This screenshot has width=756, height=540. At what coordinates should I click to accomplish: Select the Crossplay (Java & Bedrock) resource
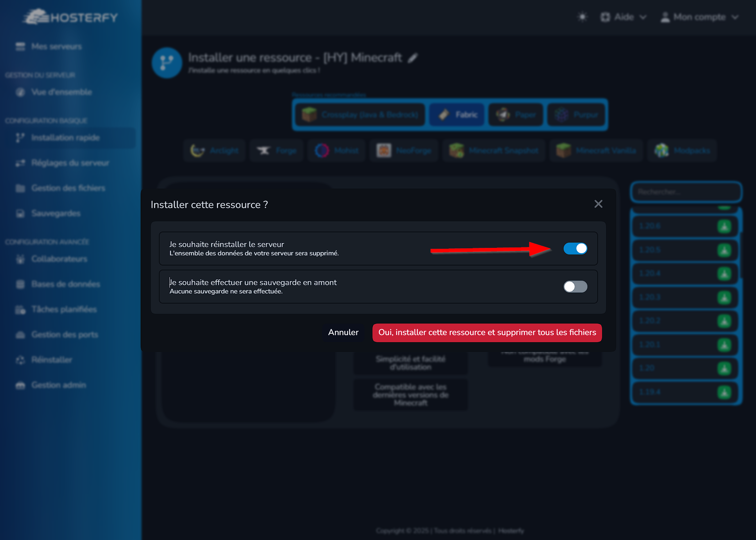pyautogui.click(x=360, y=115)
